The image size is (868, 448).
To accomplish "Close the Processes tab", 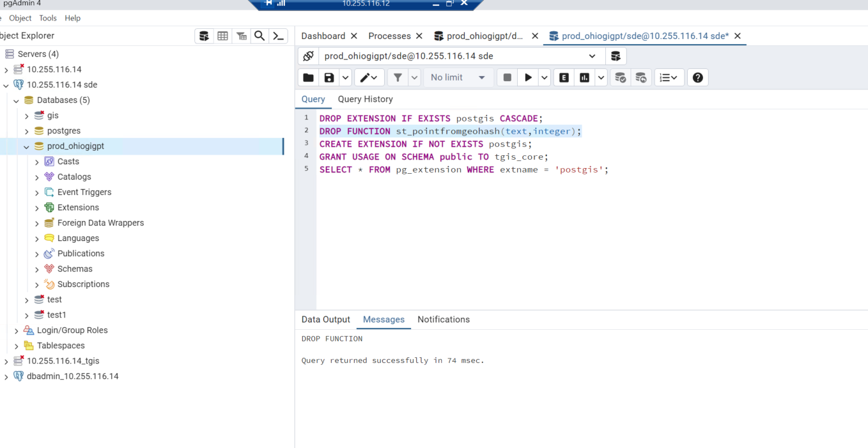I will point(419,36).
